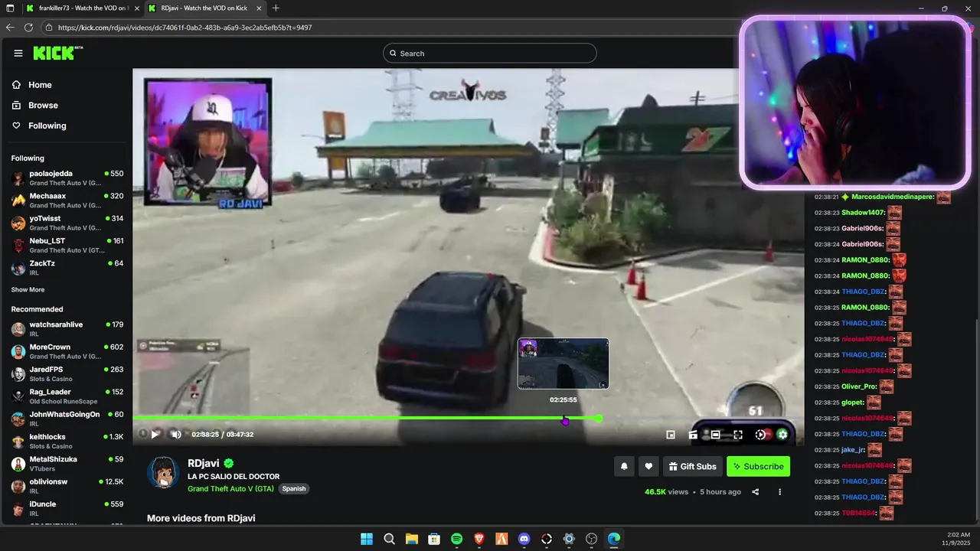Click the playback speed icon in the player

click(760, 435)
